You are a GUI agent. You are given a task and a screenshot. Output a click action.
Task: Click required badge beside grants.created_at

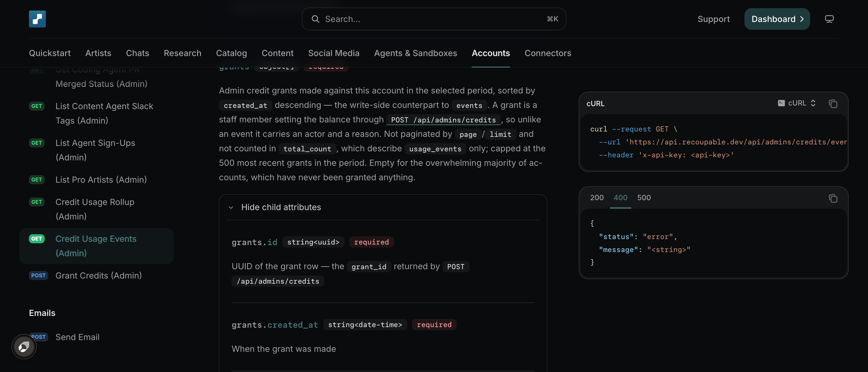[434, 324]
